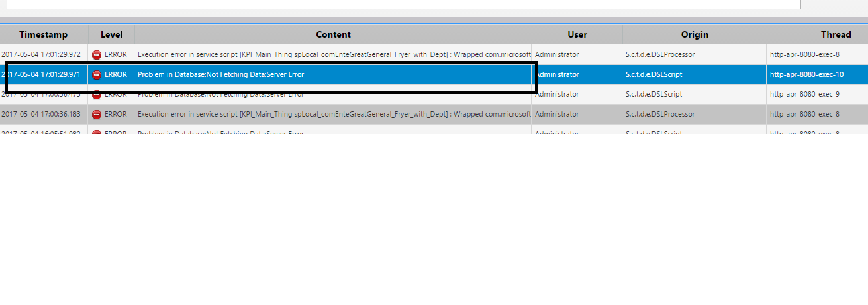Select timestamp 2017-05-04 17:01:29.972
The height and width of the screenshot is (305, 868).
pyautogui.click(x=41, y=54)
